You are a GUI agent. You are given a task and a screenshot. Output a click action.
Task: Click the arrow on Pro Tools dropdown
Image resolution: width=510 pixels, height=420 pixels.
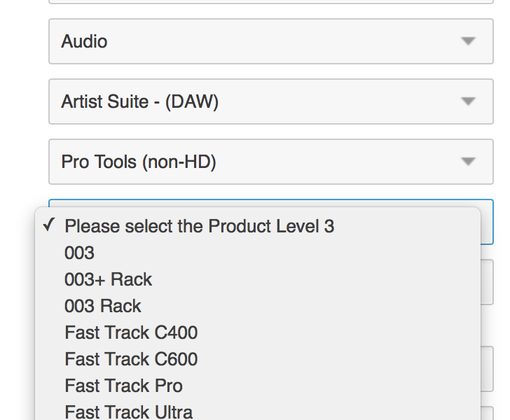click(x=468, y=162)
